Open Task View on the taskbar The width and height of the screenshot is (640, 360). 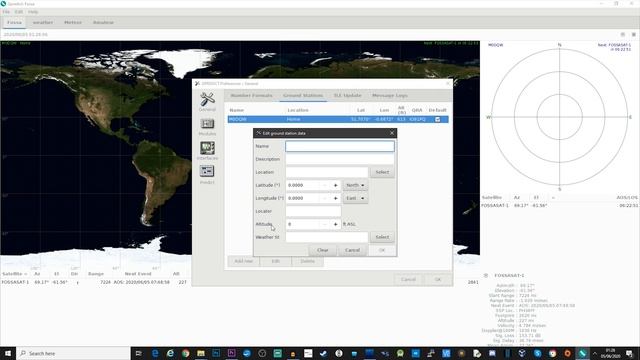139,353
